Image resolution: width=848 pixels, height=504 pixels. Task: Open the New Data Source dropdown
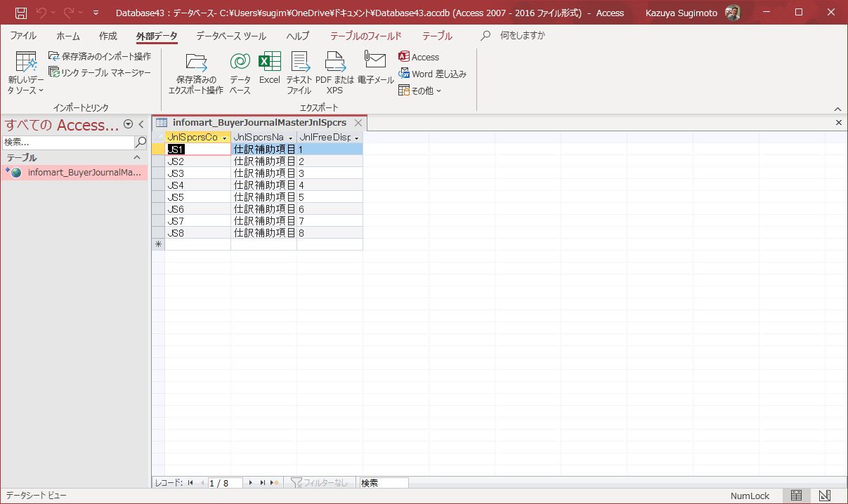coord(26,74)
